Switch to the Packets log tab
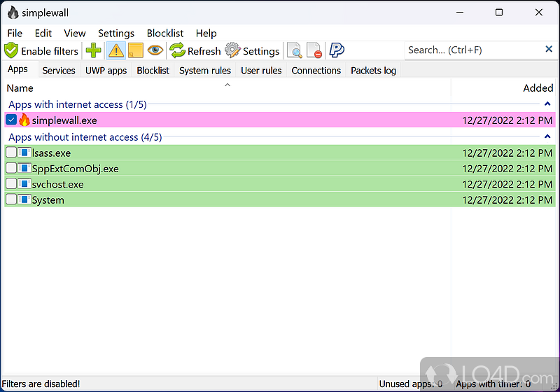The image size is (560, 392). click(373, 71)
